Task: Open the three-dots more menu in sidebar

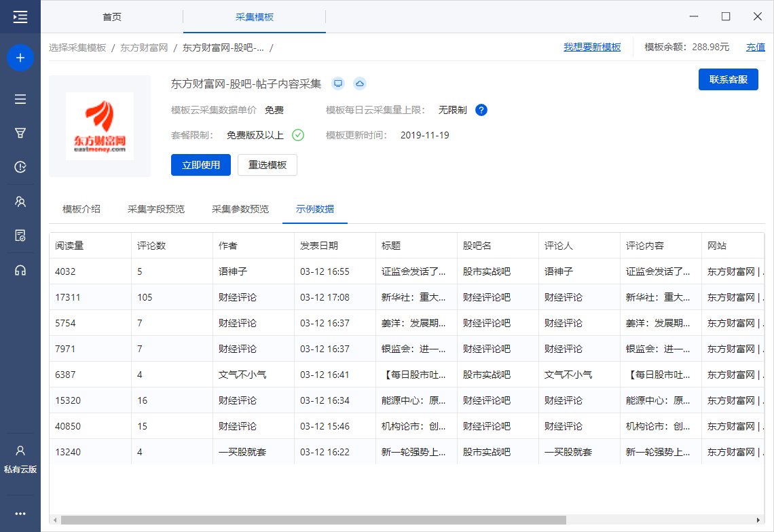Action: point(20,514)
